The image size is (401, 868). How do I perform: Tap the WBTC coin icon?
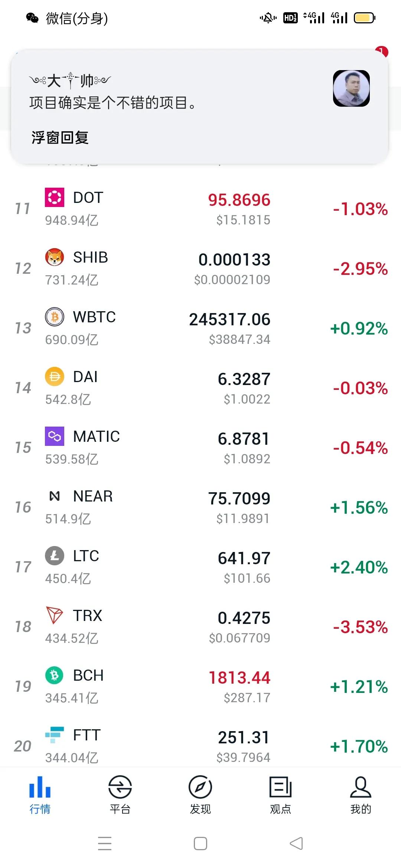(55, 317)
